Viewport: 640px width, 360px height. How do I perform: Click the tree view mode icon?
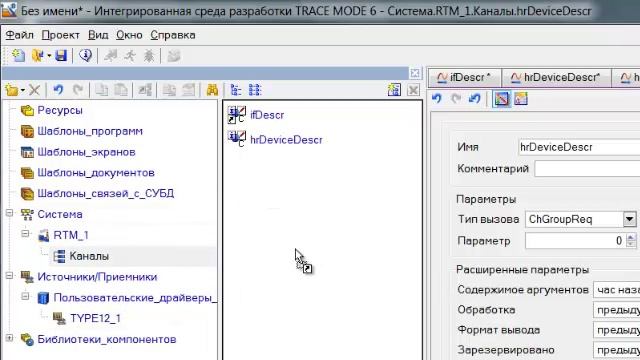[x=236, y=90]
